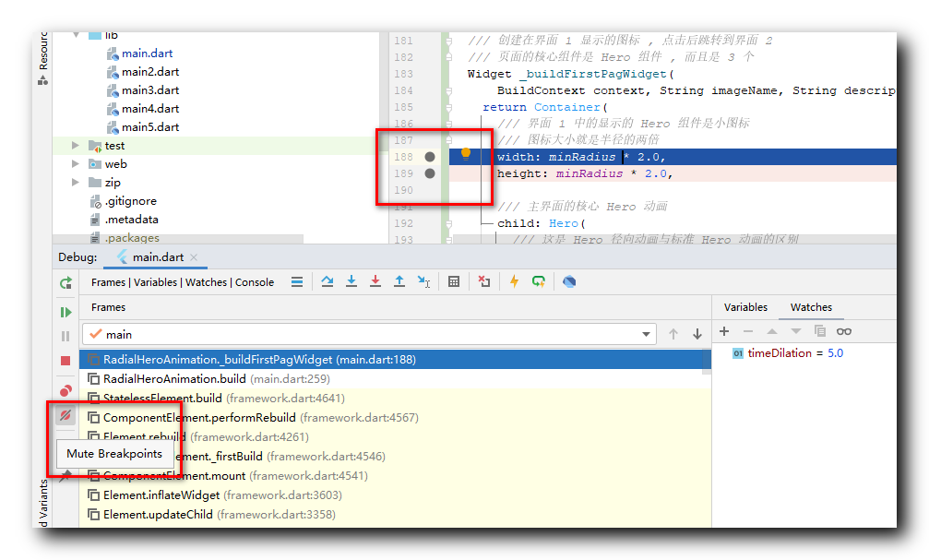Collapse the lib folder
The image size is (929, 560).
[x=76, y=35]
